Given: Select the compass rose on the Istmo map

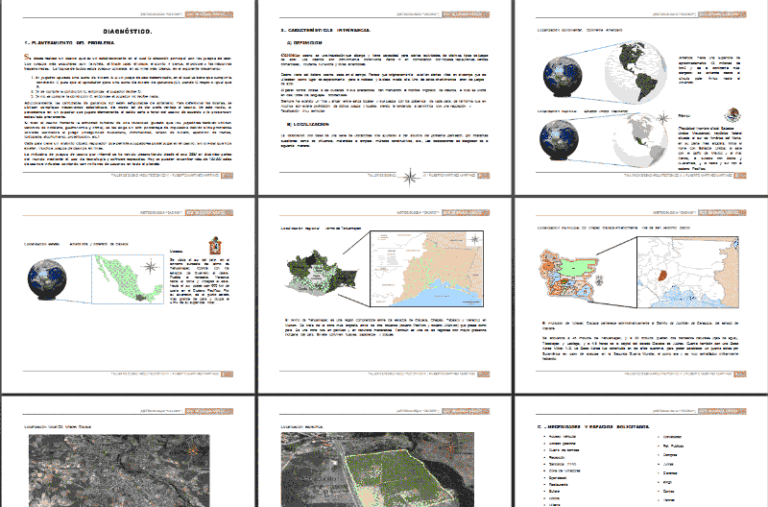Looking at the screenshot, I should click(474, 240).
